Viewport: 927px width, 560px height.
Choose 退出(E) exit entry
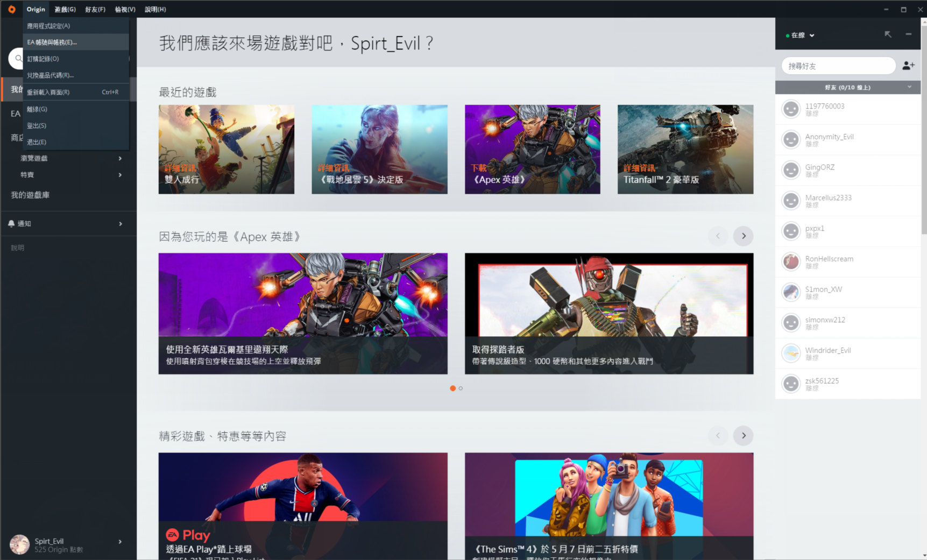click(x=76, y=142)
